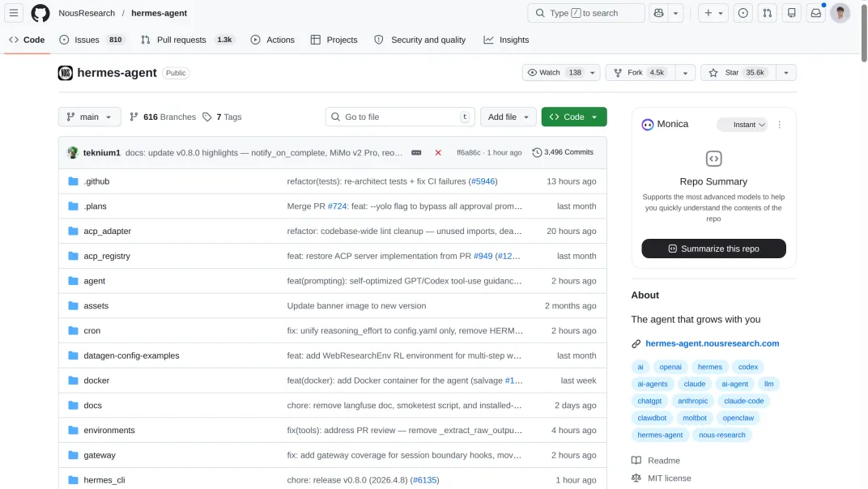Open the hermes_cli folder
The height and width of the screenshot is (489, 868).
[104, 480]
